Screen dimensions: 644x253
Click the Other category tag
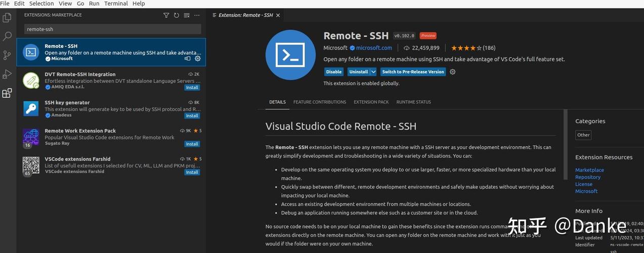(583, 135)
